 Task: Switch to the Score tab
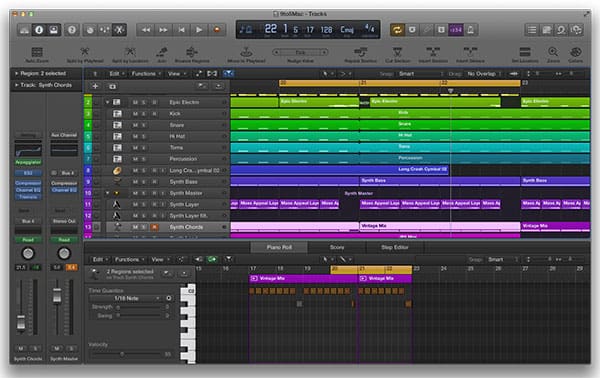pos(337,248)
